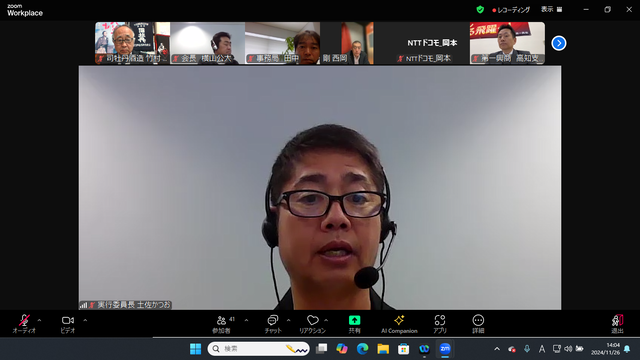
Task: Expand video options caret next to ビデオ
Action: [x=85, y=320]
